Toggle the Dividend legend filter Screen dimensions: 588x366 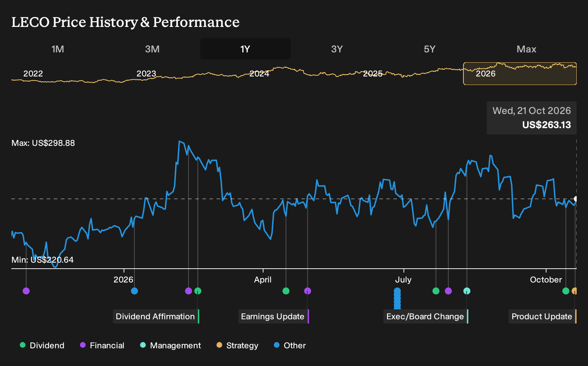[42, 345]
